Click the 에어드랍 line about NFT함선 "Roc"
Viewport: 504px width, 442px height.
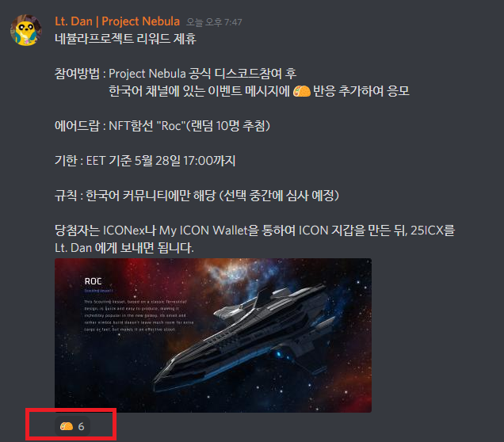[x=162, y=126]
